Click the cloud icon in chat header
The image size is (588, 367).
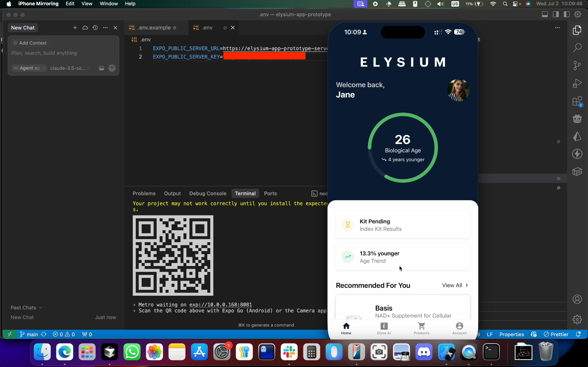click(85, 28)
